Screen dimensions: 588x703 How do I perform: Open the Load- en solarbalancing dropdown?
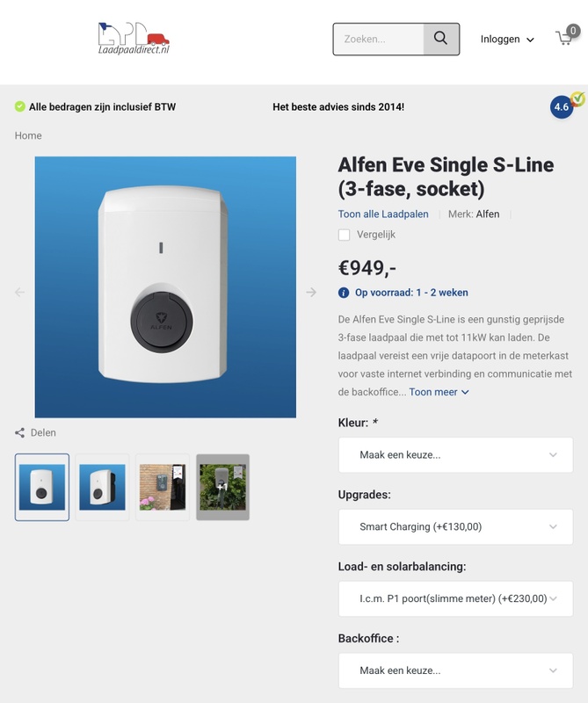coord(455,598)
